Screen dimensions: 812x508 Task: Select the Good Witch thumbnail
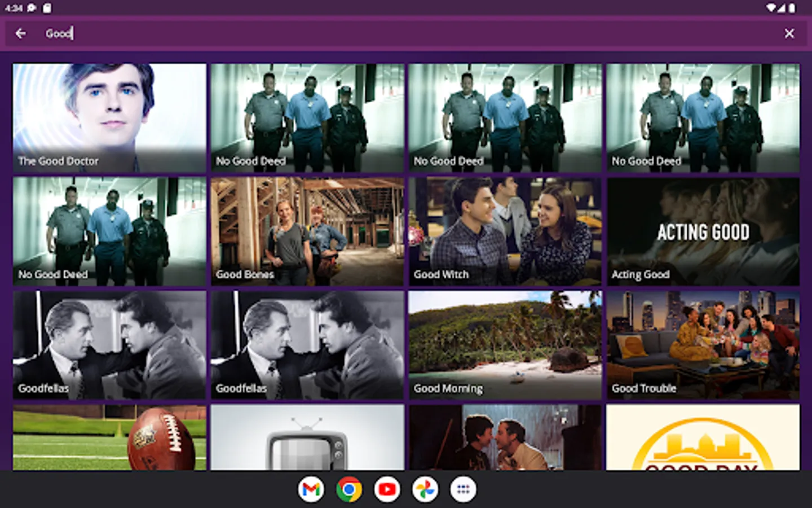[505, 231]
